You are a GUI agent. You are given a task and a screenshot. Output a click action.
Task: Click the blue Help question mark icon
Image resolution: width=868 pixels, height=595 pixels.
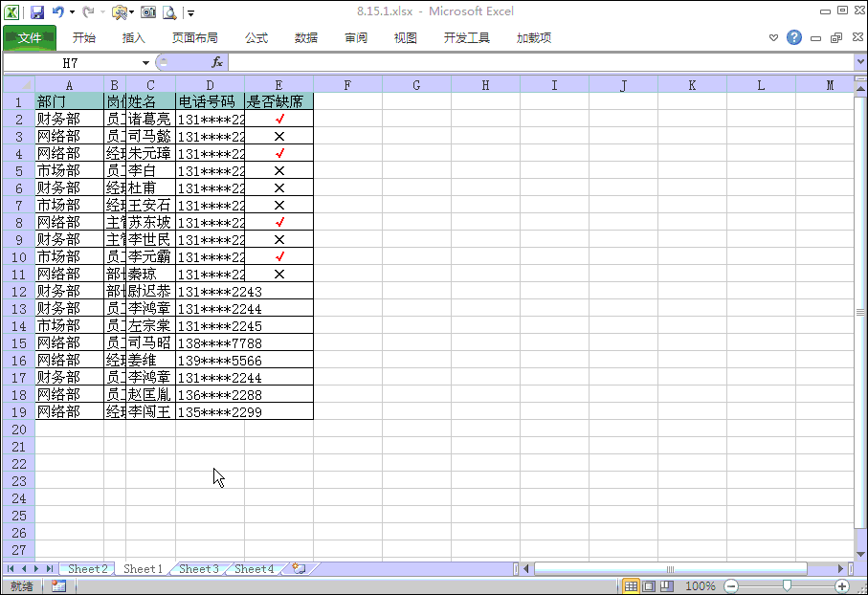[793, 37]
